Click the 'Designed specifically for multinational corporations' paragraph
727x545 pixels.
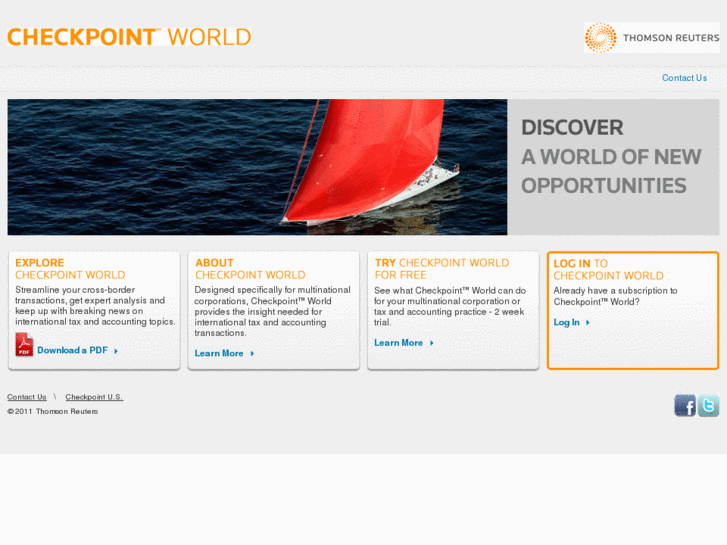(273, 311)
